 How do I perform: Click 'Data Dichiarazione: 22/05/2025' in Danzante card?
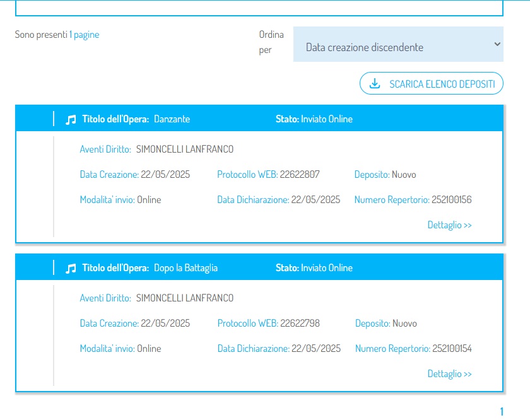[278, 200]
